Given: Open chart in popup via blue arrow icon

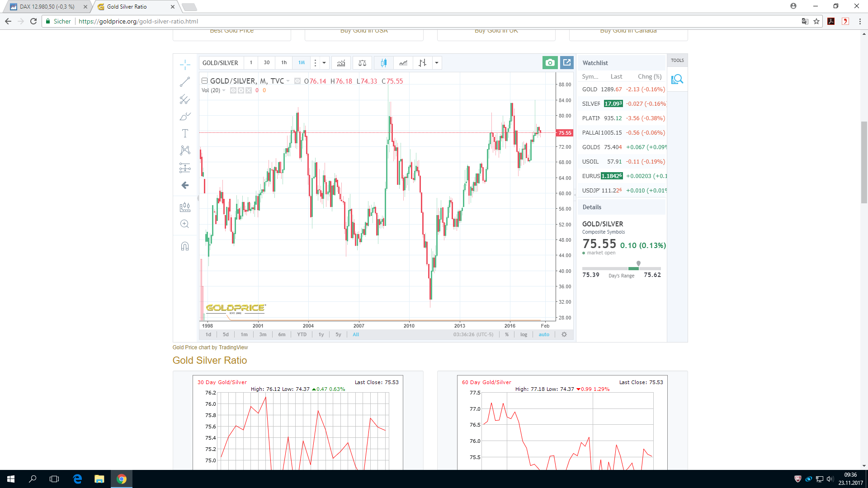Looking at the screenshot, I should click(x=567, y=63).
